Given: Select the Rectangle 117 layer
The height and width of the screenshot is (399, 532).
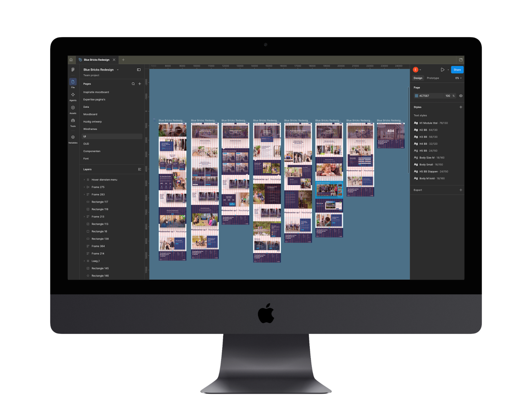Looking at the screenshot, I should point(100,202).
